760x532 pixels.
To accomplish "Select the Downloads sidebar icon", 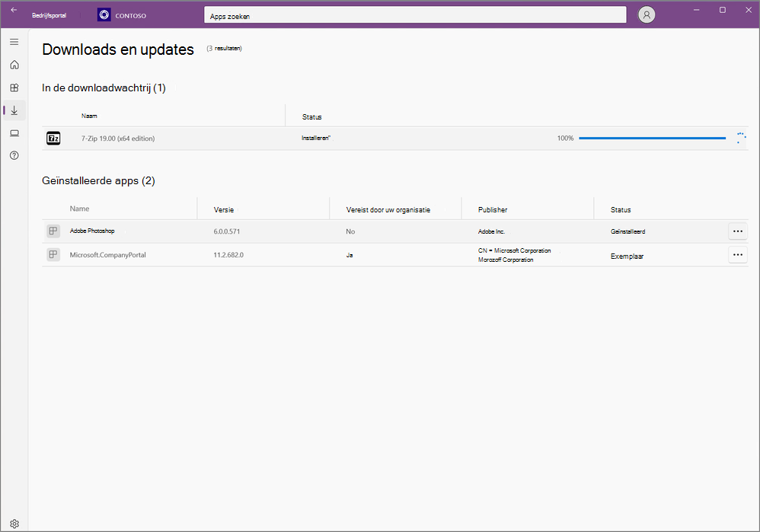I will (14, 110).
